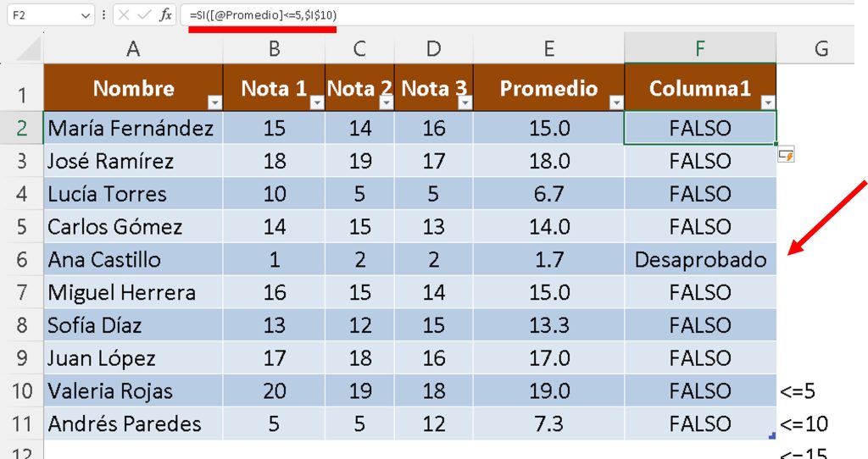Select row 6 header
Screen dimensions: 868x459
point(21,260)
